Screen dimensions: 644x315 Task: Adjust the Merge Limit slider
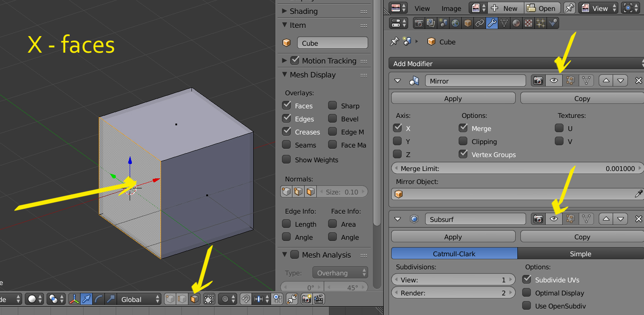coord(516,168)
